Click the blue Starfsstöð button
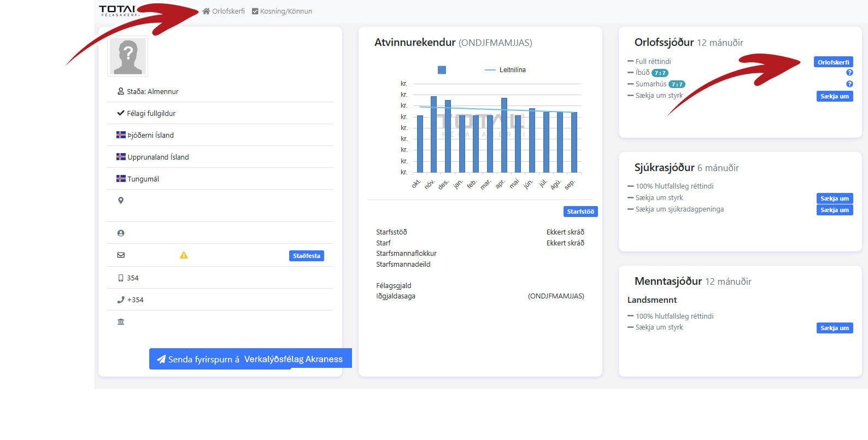868x440 pixels. click(x=580, y=212)
